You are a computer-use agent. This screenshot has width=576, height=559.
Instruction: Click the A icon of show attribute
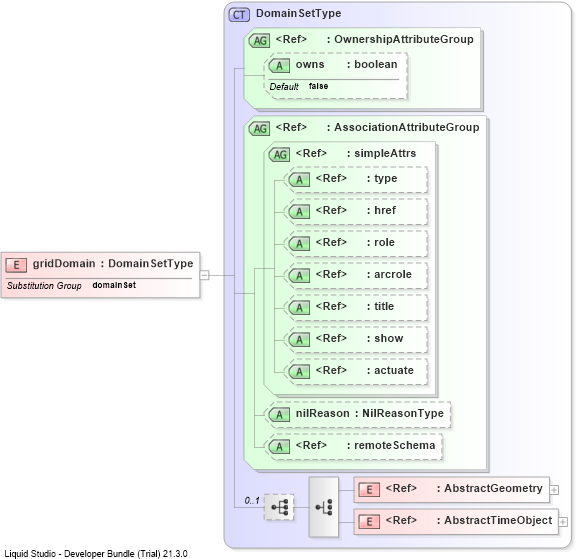pos(299,339)
